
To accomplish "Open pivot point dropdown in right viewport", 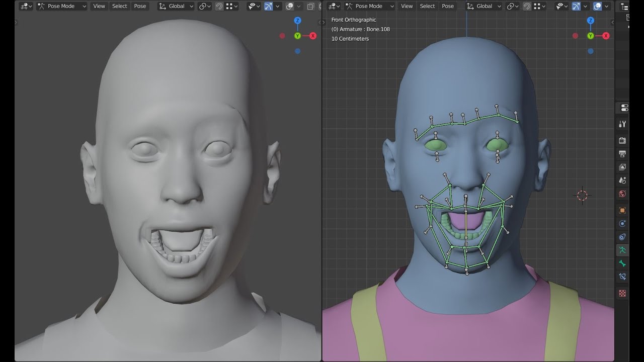I will pos(512,6).
